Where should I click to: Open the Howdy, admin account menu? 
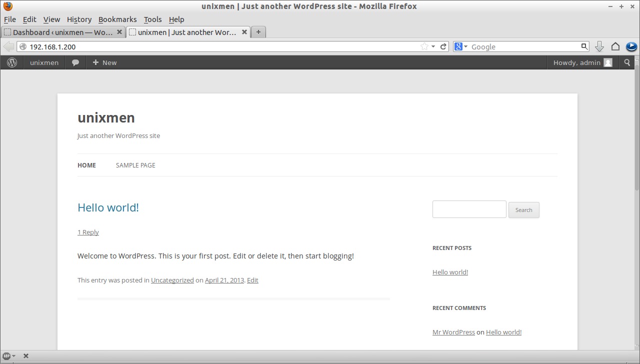(x=582, y=62)
